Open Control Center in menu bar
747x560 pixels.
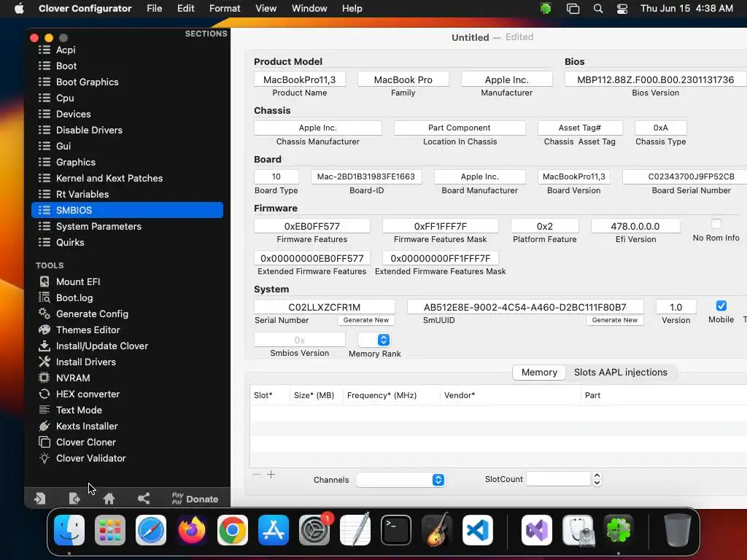[x=622, y=9]
